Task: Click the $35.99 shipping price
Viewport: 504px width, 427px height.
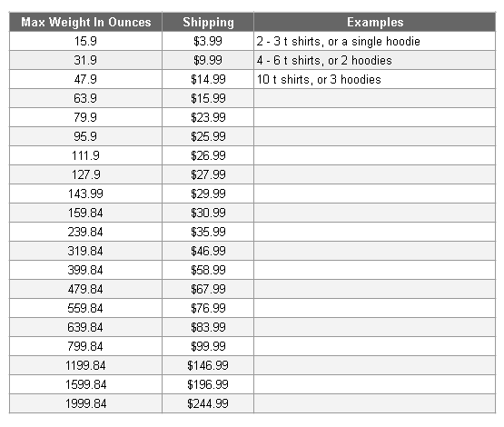Action: point(208,232)
